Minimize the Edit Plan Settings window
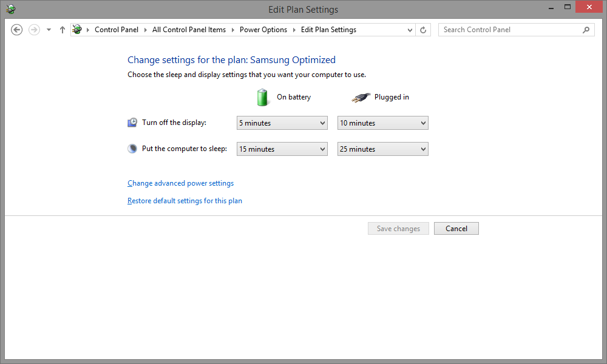Image resolution: width=607 pixels, height=364 pixels. (x=551, y=7)
